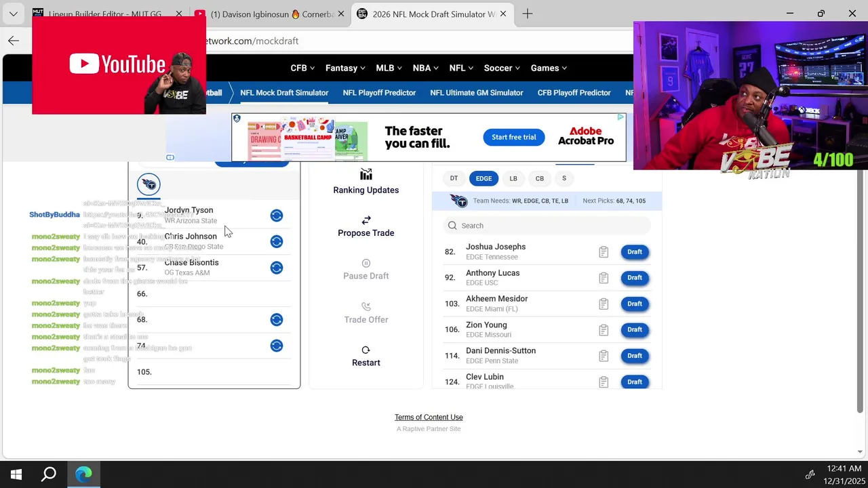
Task: Select Jordyn Tyson WR Arizona State pick
Action: (x=214, y=216)
